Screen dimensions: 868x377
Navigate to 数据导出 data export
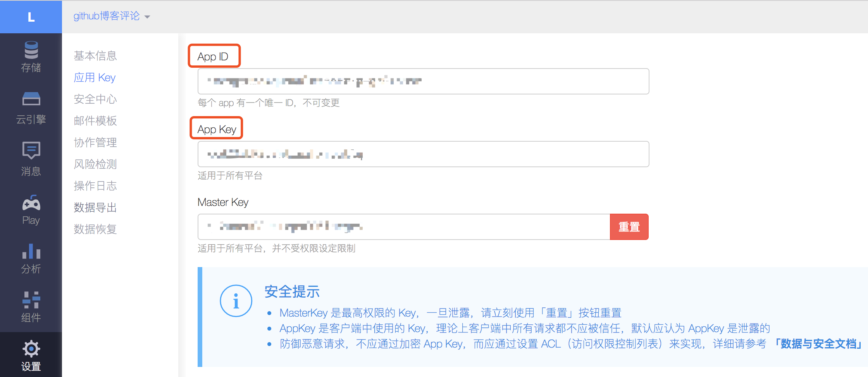(95, 207)
